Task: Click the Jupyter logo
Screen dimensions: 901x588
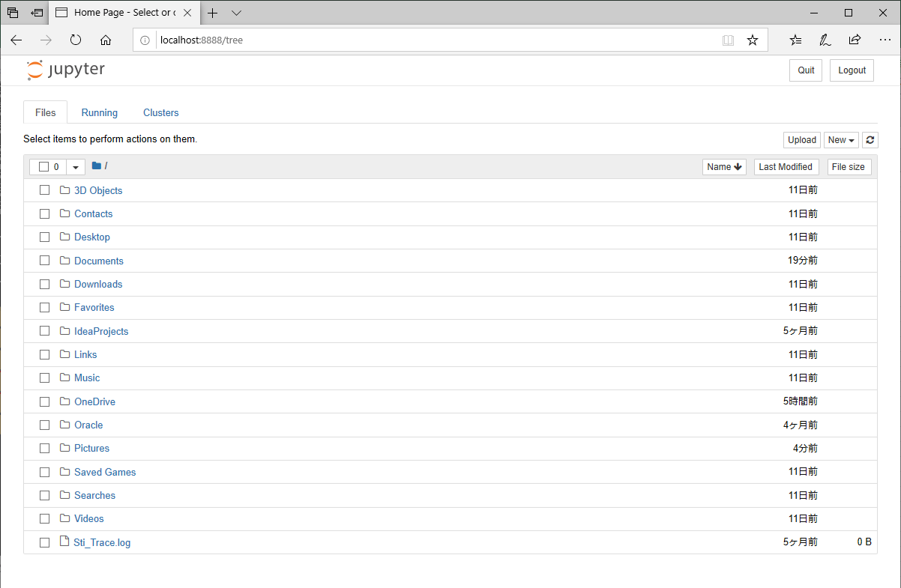Action: [66, 70]
